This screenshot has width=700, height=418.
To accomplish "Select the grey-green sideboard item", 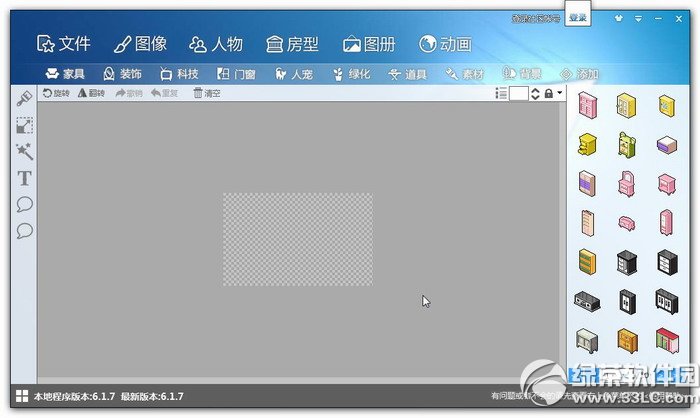I will coord(587,341).
